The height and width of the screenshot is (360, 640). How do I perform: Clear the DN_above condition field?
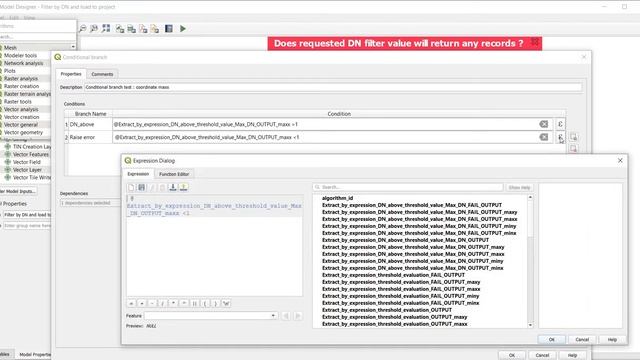tap(544, 124)
